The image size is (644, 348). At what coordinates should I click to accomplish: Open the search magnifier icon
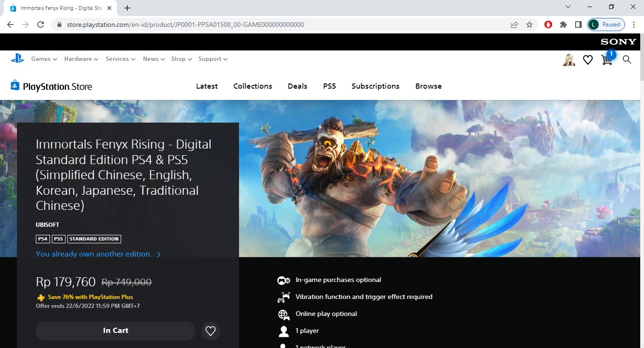coord(627,59)
